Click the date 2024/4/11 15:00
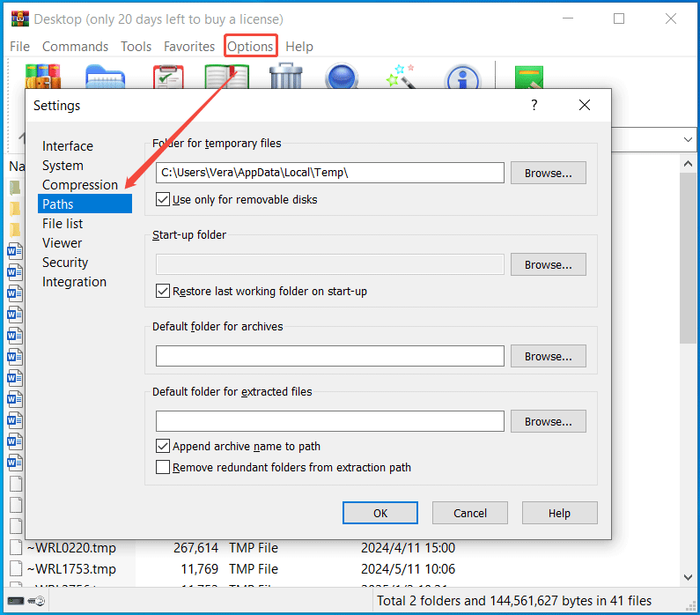700x615 pixels. click(x=408, y=547)
